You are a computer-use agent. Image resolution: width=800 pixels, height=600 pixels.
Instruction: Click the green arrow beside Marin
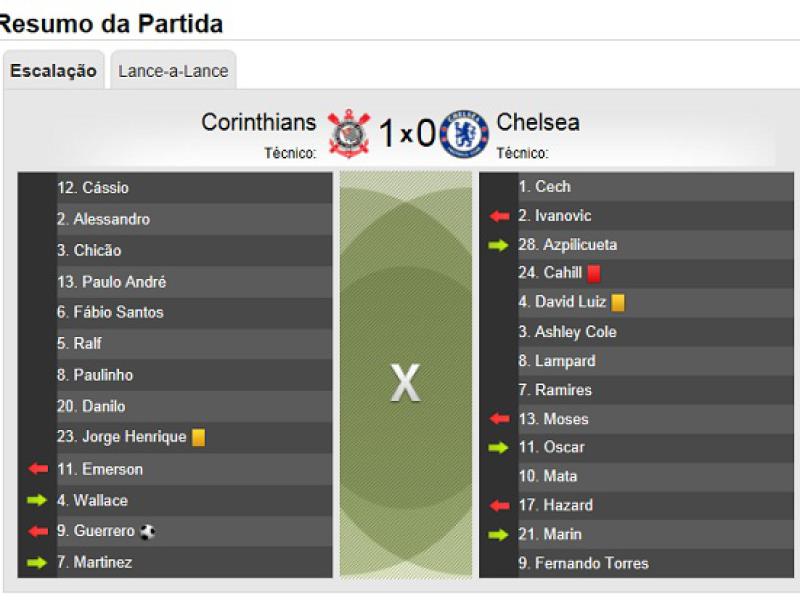499,534
